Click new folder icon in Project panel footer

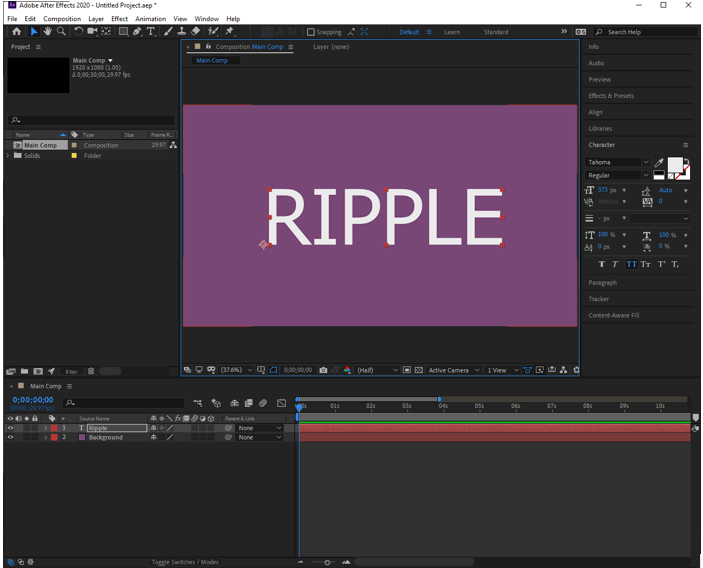25,371
